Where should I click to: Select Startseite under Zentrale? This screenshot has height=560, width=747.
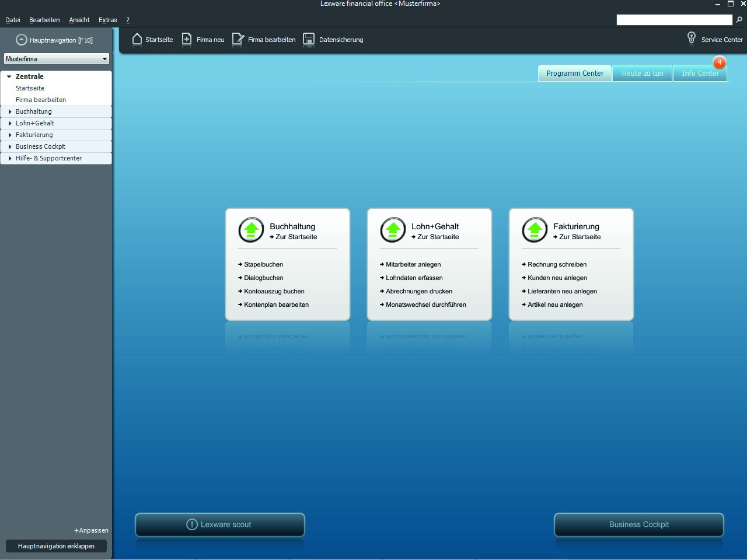pyautogui.click(x=30, y=88)
